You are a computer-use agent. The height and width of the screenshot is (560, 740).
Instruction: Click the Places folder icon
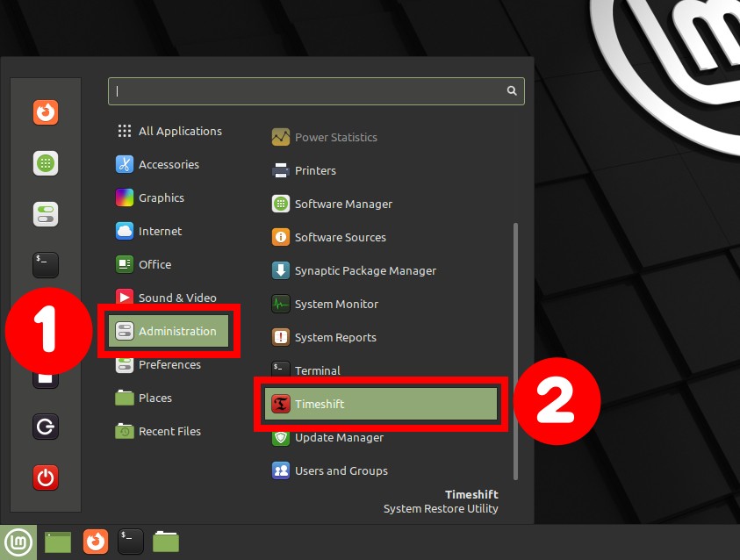click(x=125, y=398)
